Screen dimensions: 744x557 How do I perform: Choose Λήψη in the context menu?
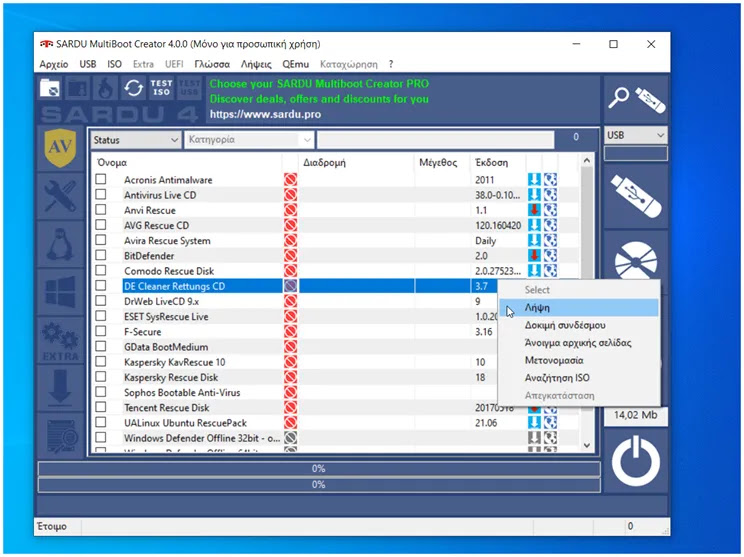[579, 307]
